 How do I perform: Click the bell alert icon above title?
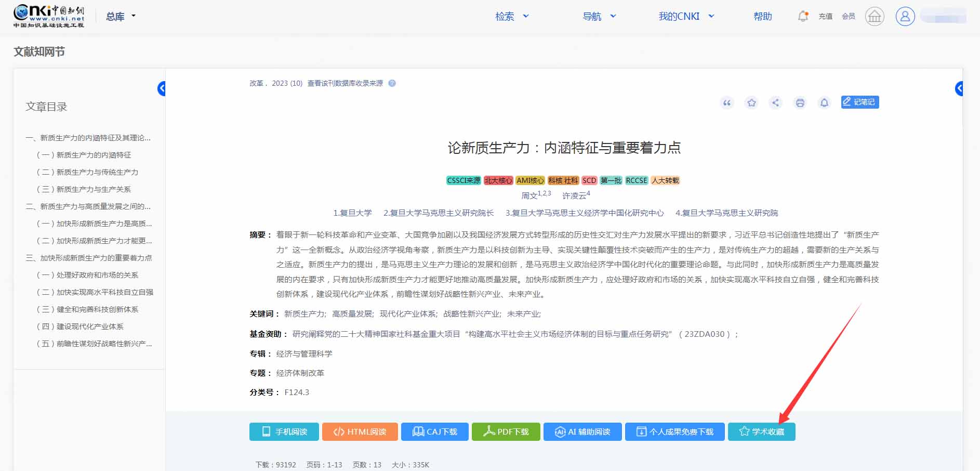tap(824, 102)
